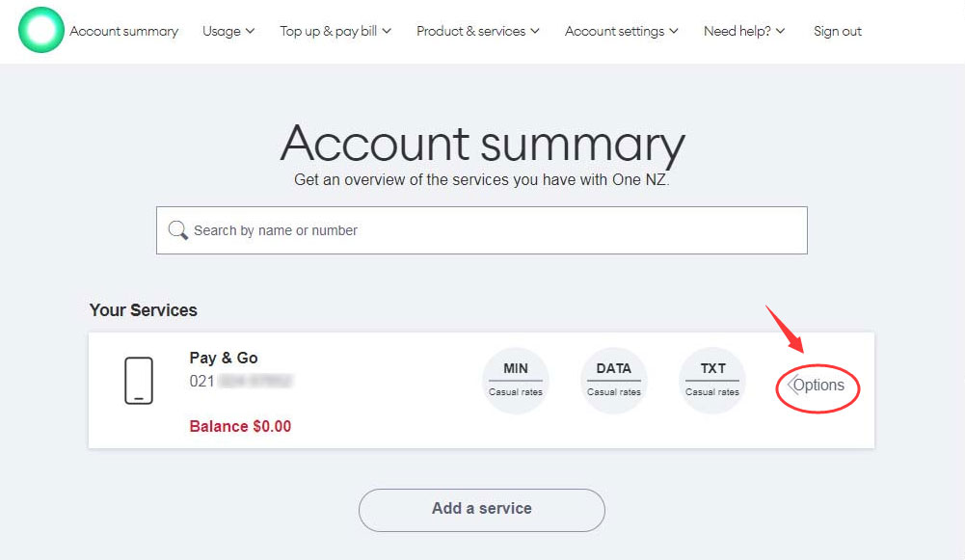Click the mobile phone icon for Pay & Go
This screenshot has width=965, height=560.
click(x=139, y=381)
